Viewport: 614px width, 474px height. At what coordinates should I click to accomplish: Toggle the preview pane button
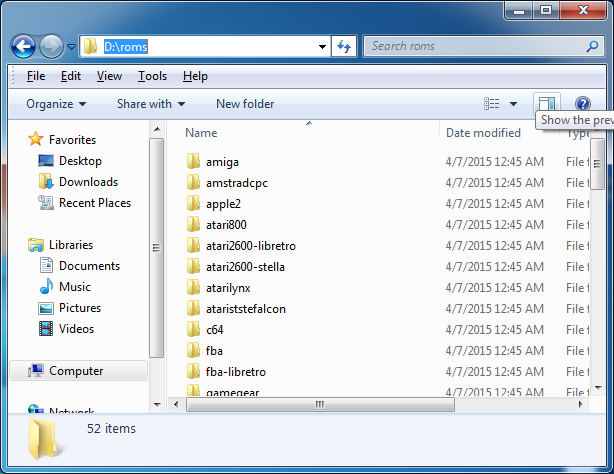tap(547, 104)
